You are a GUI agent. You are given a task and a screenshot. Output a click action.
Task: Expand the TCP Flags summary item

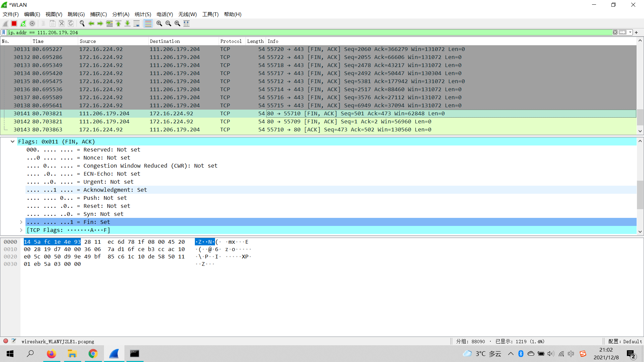[x=21, y=230]
